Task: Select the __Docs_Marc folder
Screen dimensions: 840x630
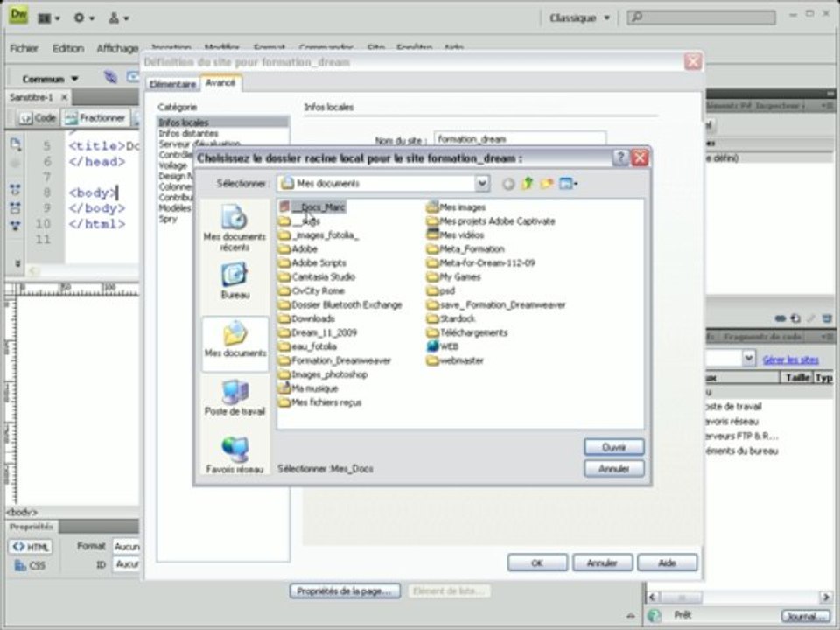Action: [x=311, y=206]
